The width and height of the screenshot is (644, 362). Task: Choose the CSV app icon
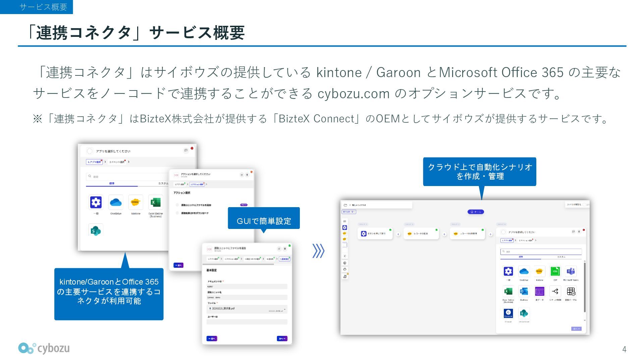(555, 271)
